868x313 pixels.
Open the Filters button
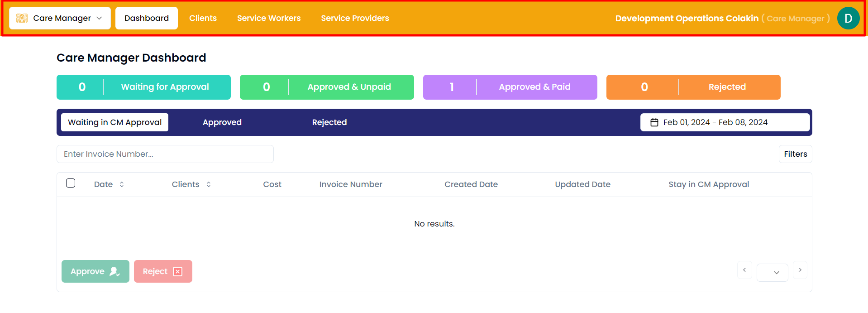795,154
